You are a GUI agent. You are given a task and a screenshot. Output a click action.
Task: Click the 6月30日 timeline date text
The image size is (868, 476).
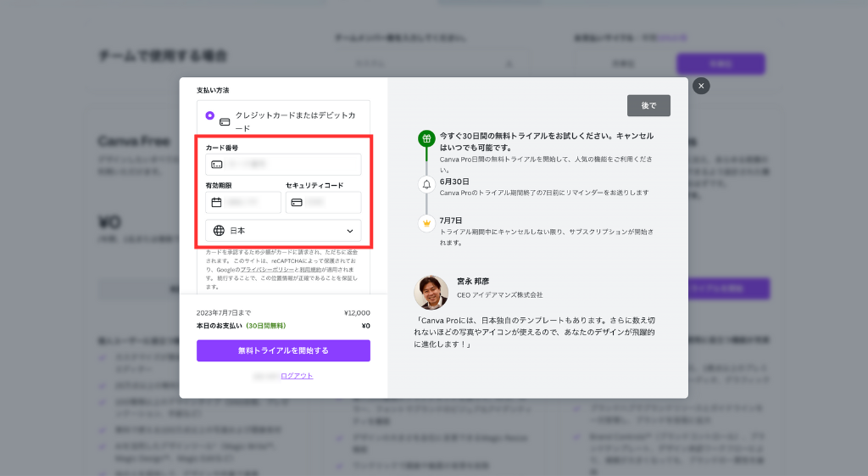pos(454,182)
